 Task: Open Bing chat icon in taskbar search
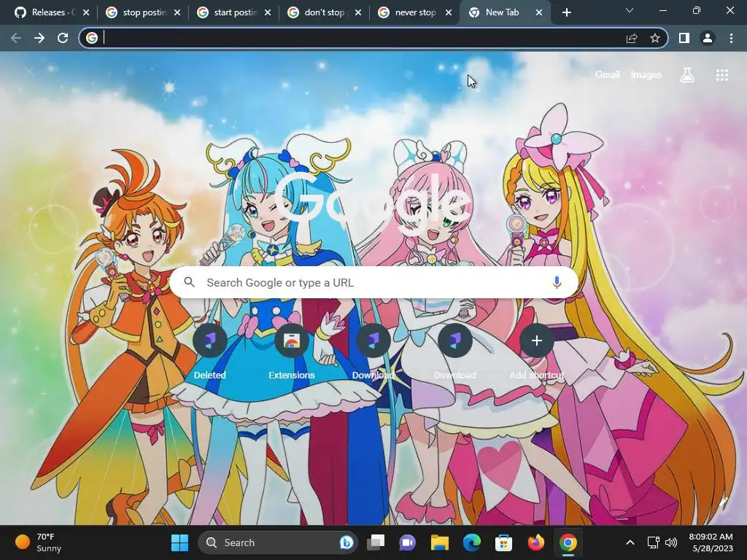(x=347, y=542)
